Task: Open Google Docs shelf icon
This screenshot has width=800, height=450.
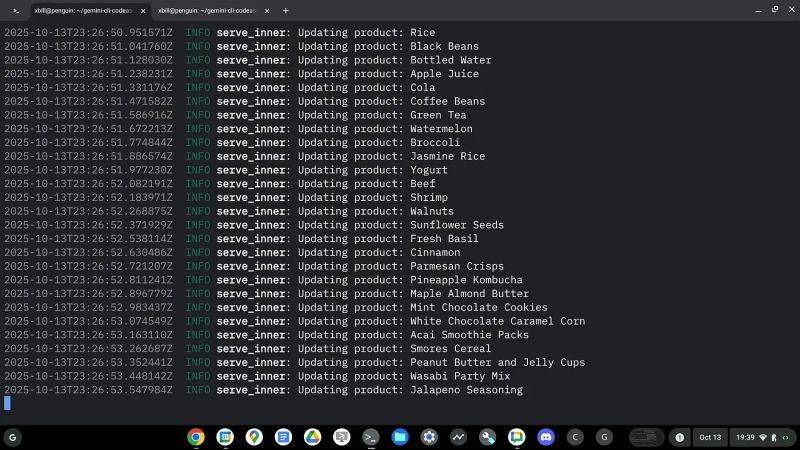Action: click(x=283, y=437)
